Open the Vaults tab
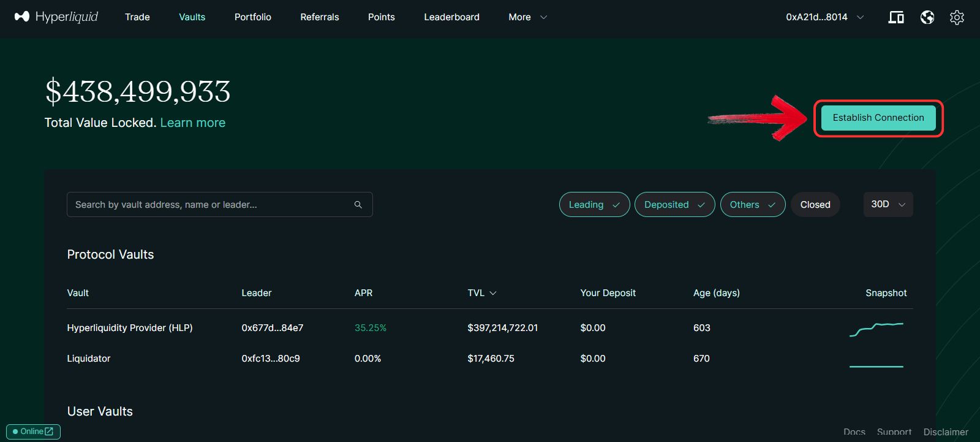Screen dimensions: 980x442 coord(192,17)
